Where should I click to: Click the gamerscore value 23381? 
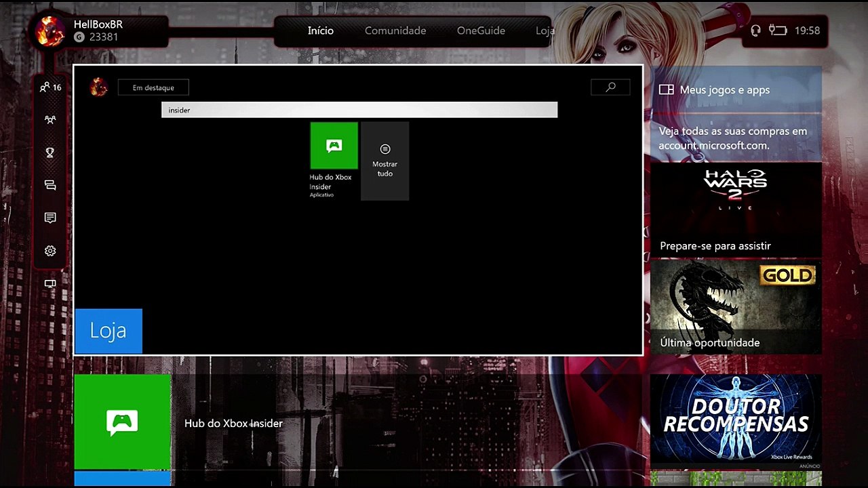(x=104, y=37)
